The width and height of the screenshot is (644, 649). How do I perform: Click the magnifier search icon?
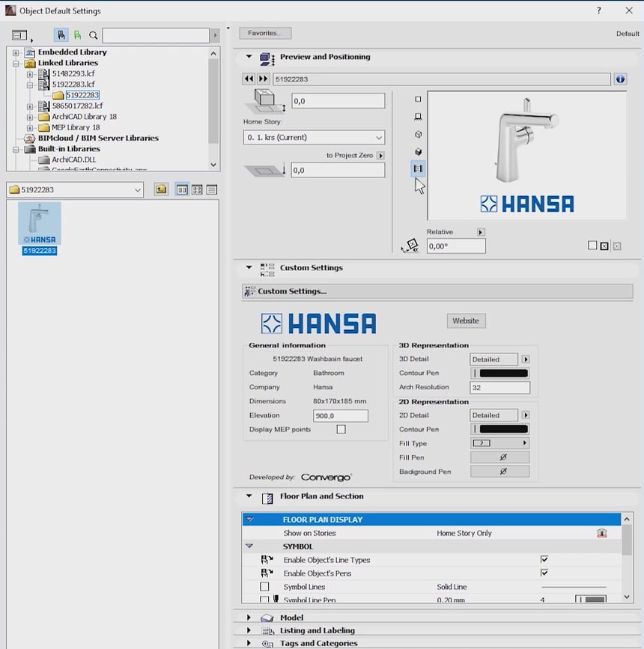(x=94, y=36)
